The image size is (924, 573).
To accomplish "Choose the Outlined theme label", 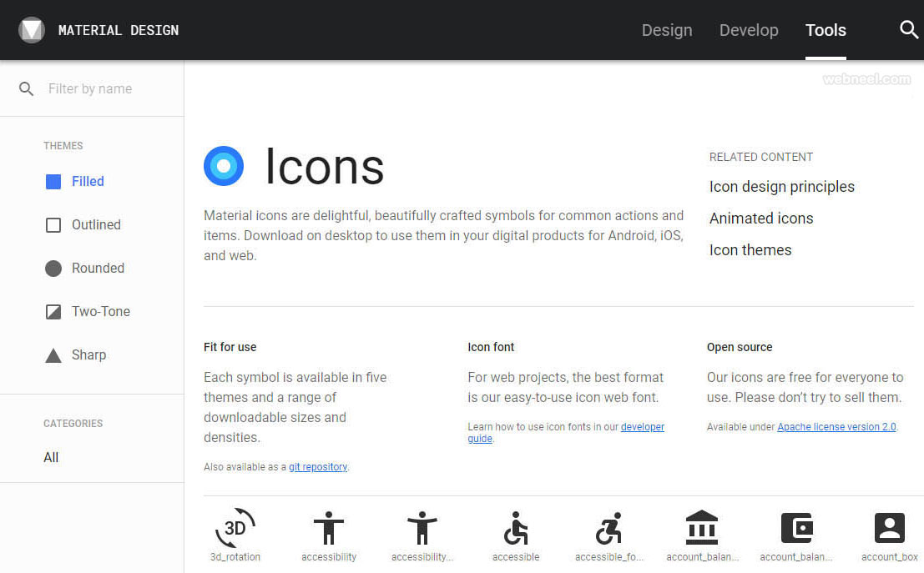I will pyautogui.click(x=96, y=224).
